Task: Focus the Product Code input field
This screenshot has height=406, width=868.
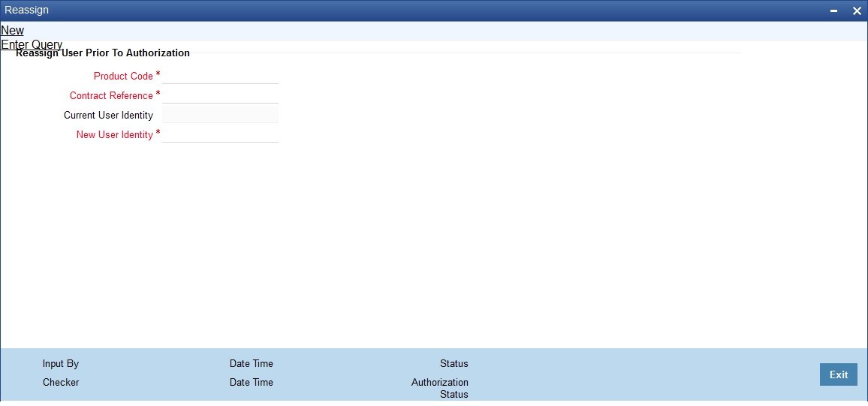Action: click(220, 75)
